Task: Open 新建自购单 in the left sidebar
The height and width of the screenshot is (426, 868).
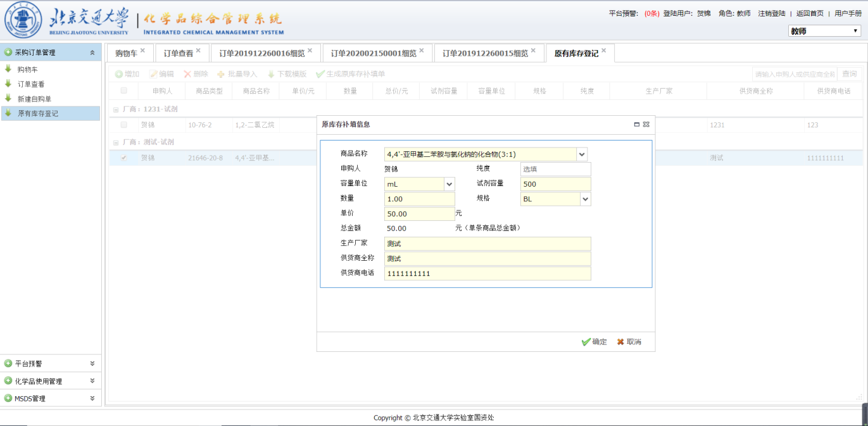Action: tap(34, 99)
